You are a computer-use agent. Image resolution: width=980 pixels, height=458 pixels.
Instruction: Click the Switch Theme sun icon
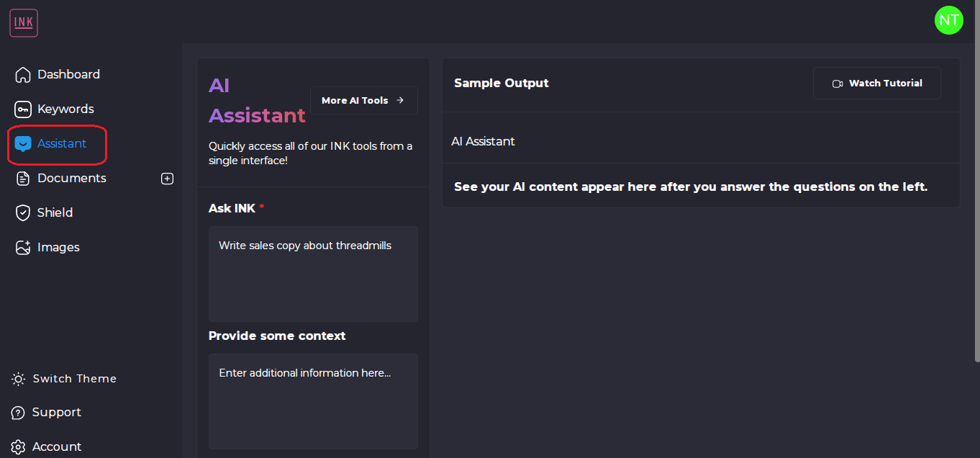19,379
